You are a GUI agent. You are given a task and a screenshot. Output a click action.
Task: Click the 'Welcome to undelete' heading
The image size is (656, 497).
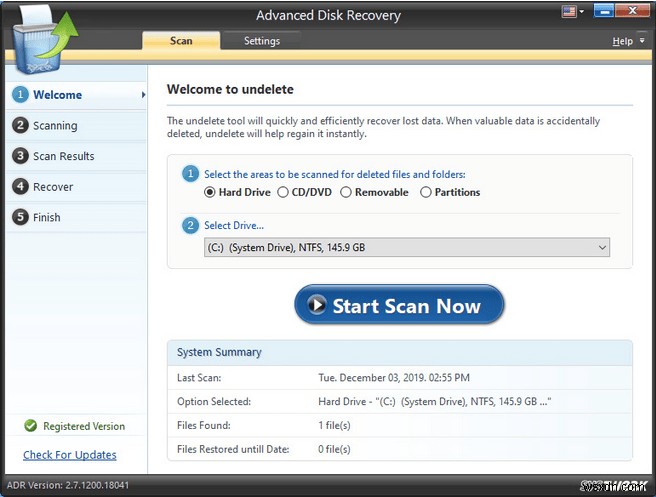(230, 89)
